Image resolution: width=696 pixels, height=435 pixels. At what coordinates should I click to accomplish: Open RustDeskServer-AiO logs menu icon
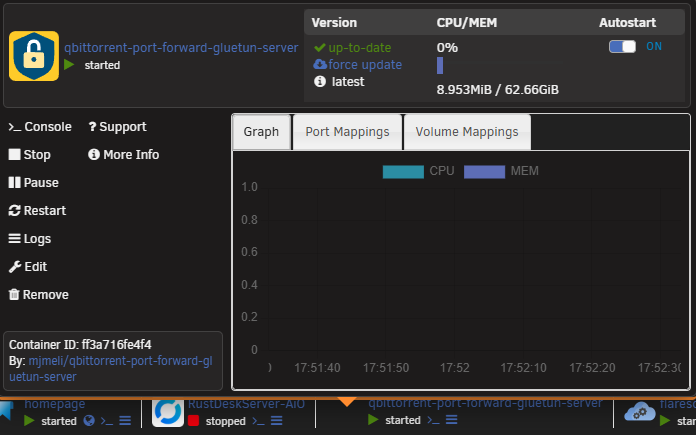pos(277,420)
